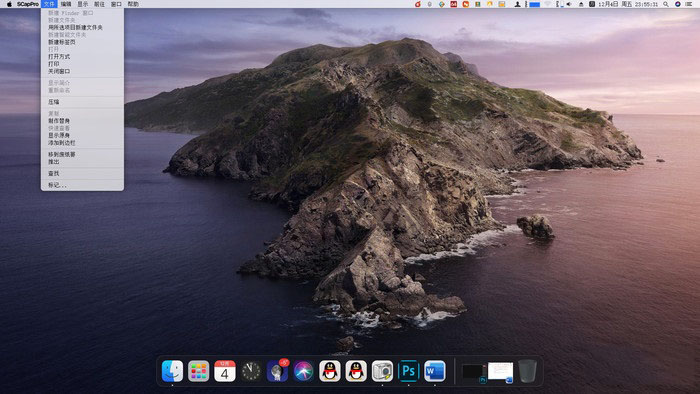Open the 帮助 menu
This screenshot has height=394, width=700.
click(133, 4)
